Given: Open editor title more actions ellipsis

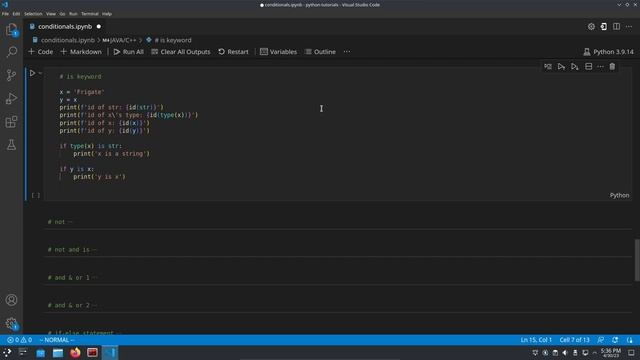Looking at the screenshot, I should 629,27.
